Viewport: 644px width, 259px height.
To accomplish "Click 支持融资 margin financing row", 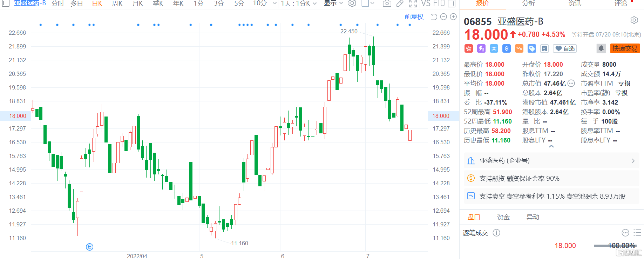I will coord(551,178).
